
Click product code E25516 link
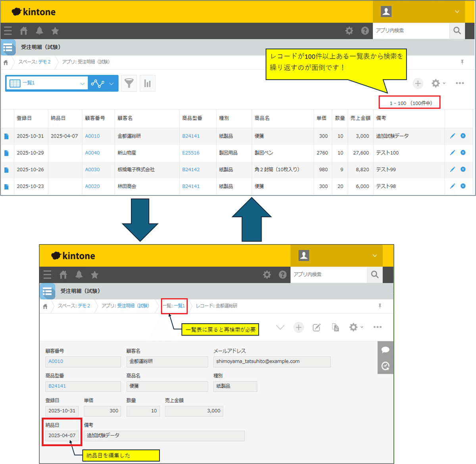point(191,153)
